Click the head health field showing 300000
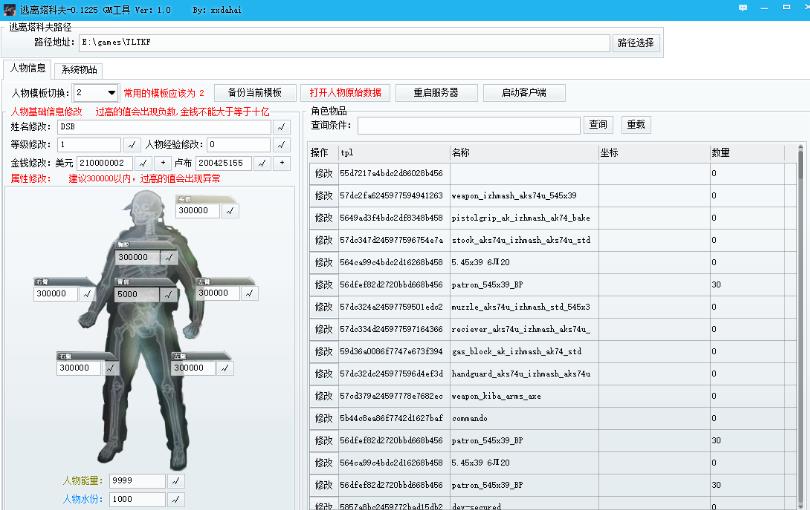810x510 pixels. point(198,211)
